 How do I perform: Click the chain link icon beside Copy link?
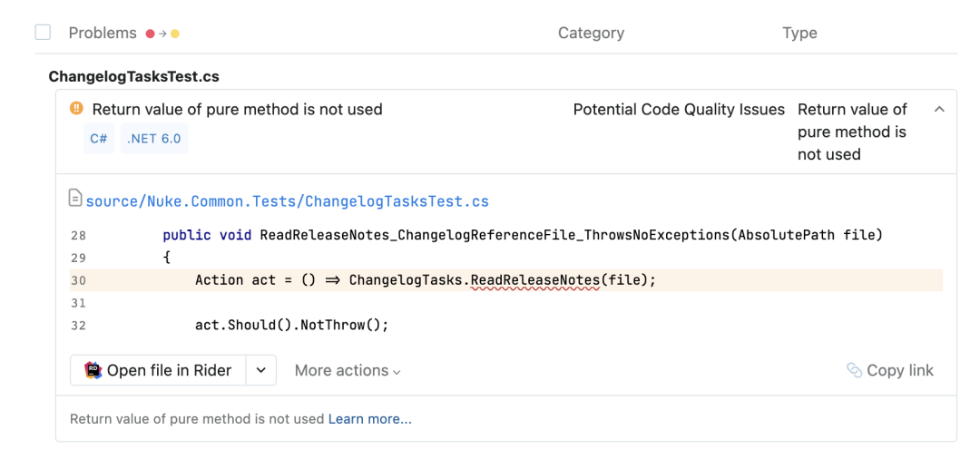(x=855, y=370)
